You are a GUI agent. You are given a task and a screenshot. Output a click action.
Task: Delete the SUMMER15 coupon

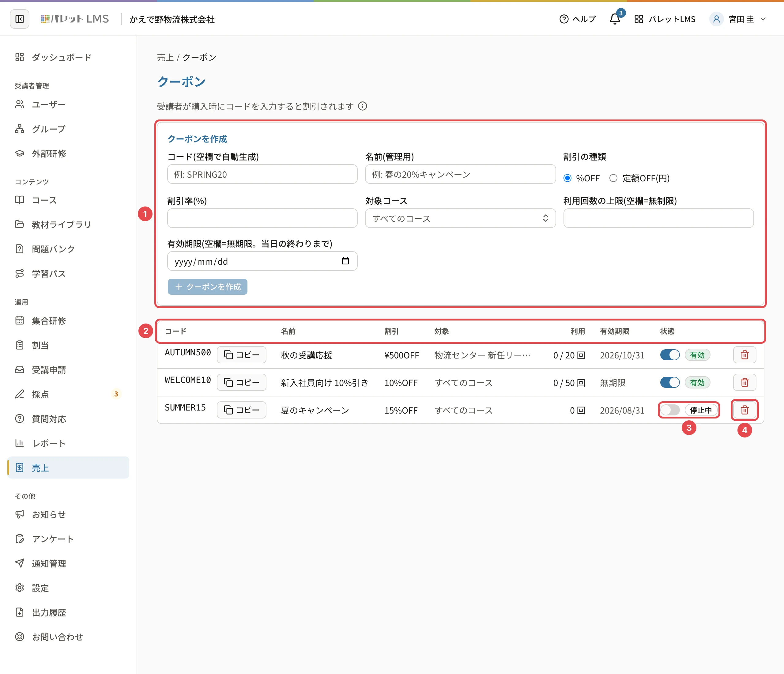pos(744,410)
